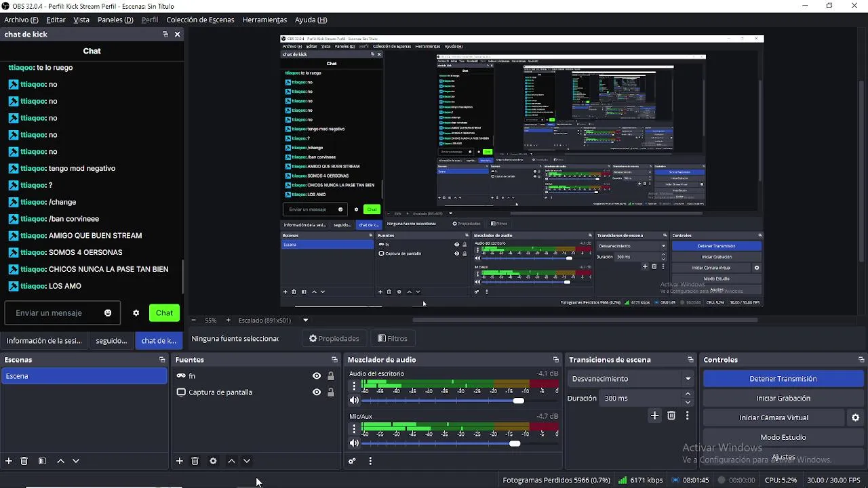
Task: Add transition with plus icon
Action: click(654, 415)
